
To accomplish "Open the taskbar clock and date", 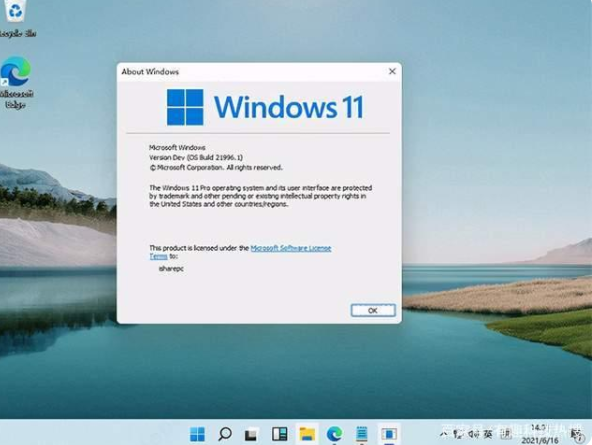I will tap(540, 434).
